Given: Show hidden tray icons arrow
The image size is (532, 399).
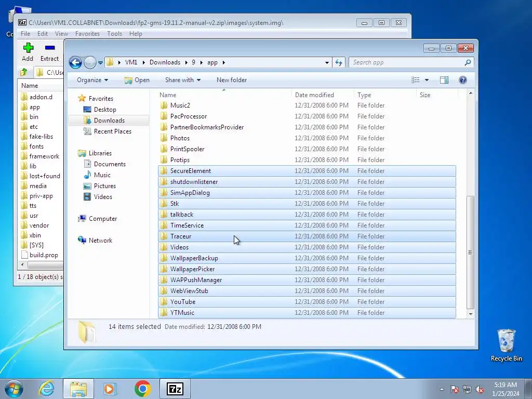Looking at the screenshot, I should pyautogui.click(x=442, y=389).
